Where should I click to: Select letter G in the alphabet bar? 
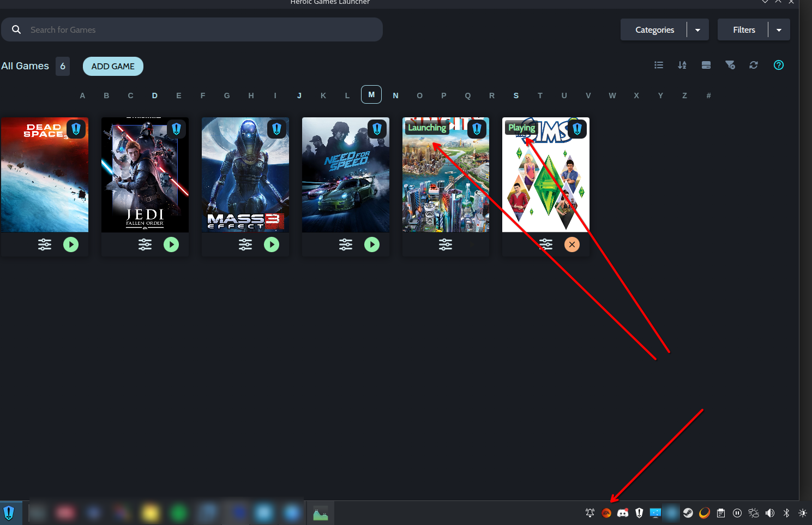pyautogui.click(x=227, y=96)
